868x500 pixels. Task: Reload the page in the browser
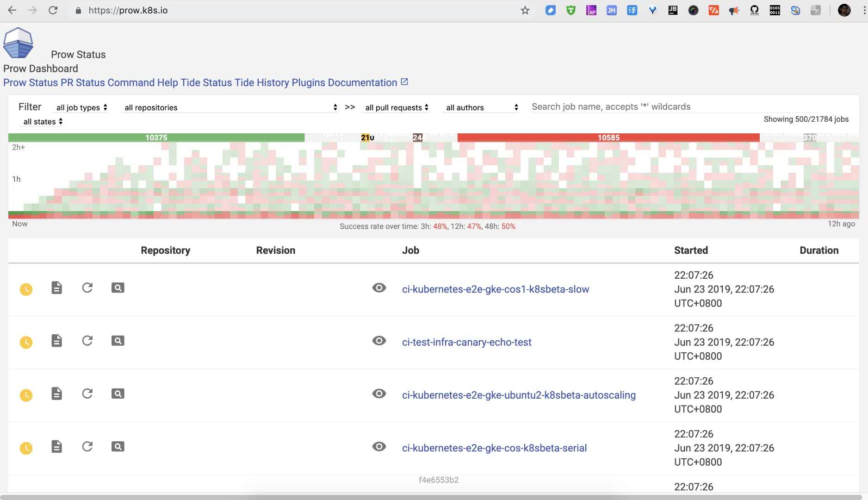coord(53,10)
